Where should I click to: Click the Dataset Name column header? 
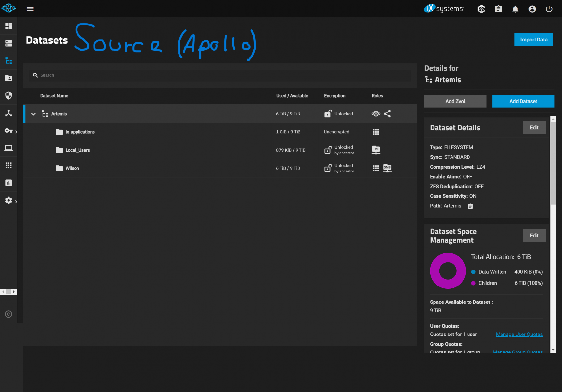(x=54, y=96)
